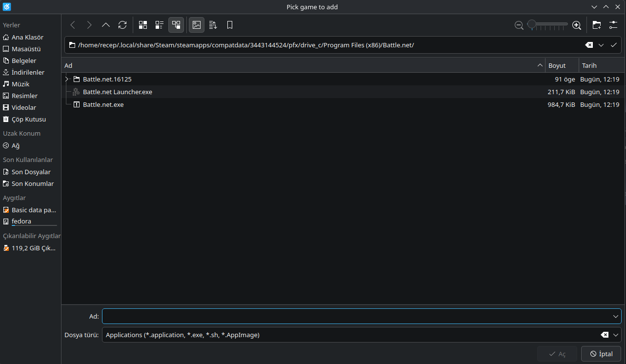Click the KDE window menu icon

(x=6, y=7)
